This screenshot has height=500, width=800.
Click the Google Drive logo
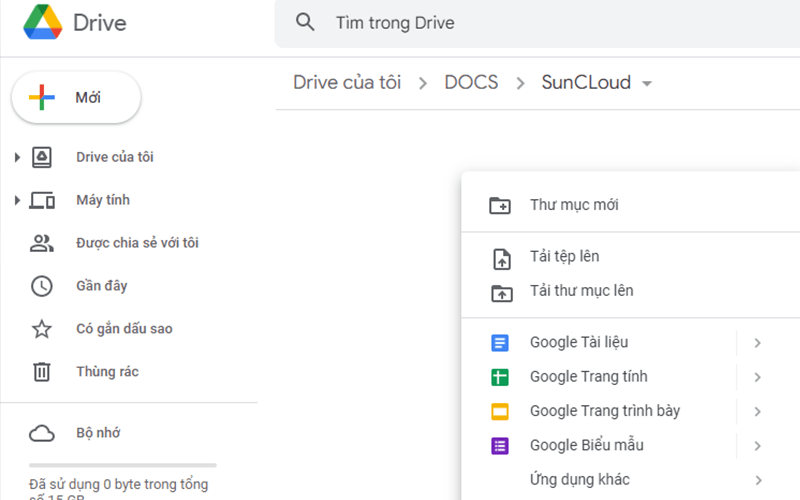tap(43, 22)
